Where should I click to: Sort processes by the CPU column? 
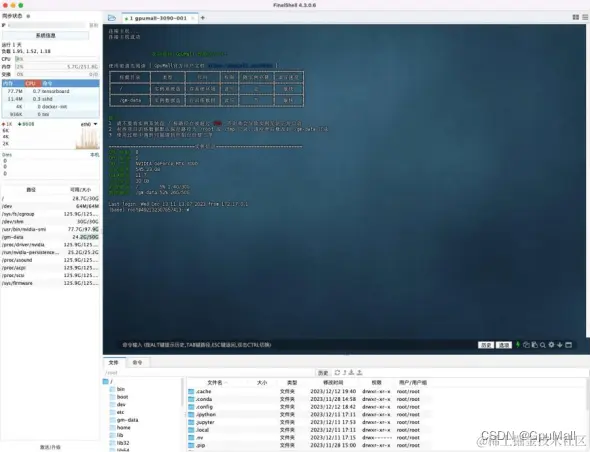pyautogui.click(x=31, y=83)
